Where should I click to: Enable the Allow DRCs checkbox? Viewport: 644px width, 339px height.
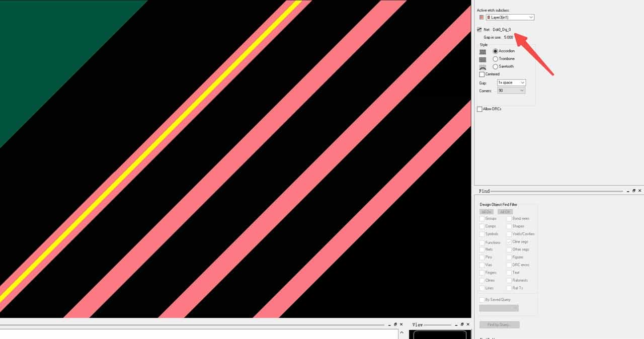[x=479, y=109]
